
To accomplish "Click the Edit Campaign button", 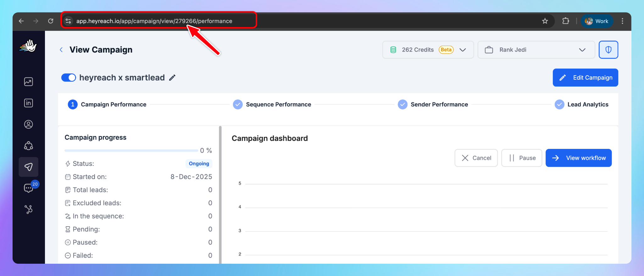I will (585, 77).
